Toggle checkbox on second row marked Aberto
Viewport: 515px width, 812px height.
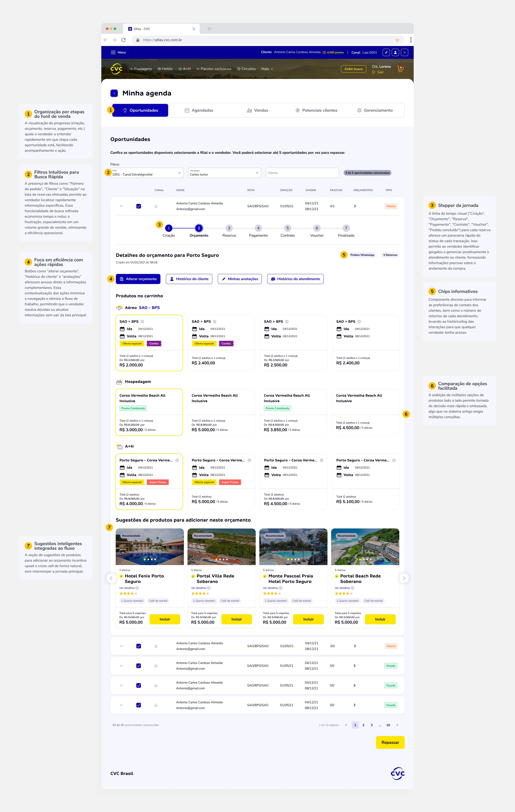coord(139,646)
